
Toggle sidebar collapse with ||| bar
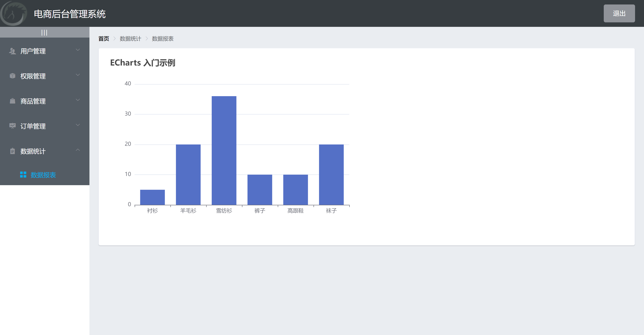[44, 32]
